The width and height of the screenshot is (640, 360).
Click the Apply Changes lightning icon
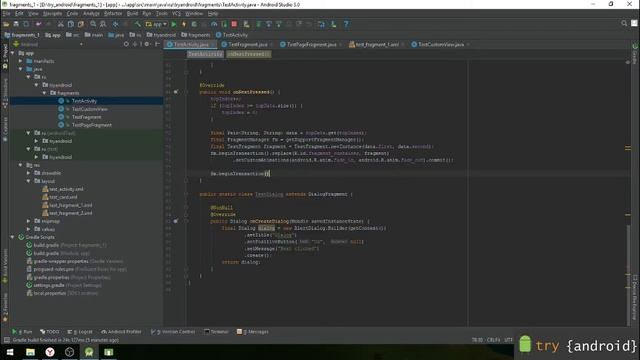point(184,24)
